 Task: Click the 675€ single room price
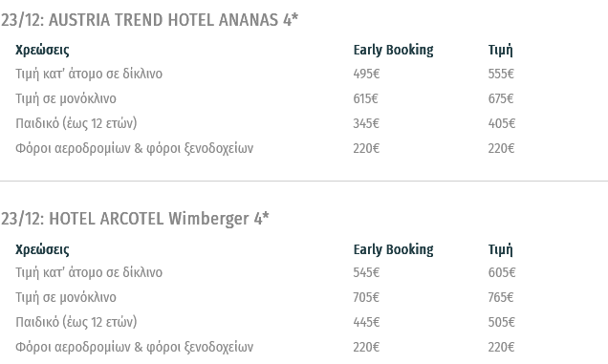tap(501, 98)
